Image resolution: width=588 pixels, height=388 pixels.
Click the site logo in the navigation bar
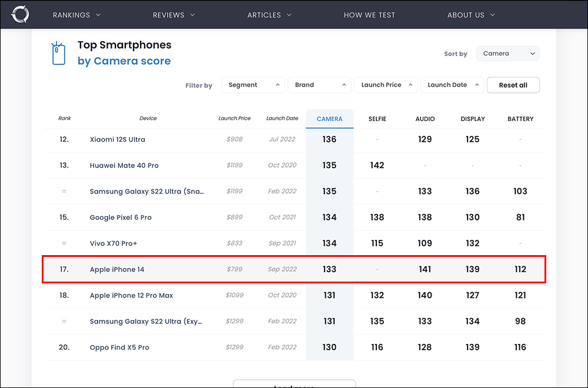20,15
